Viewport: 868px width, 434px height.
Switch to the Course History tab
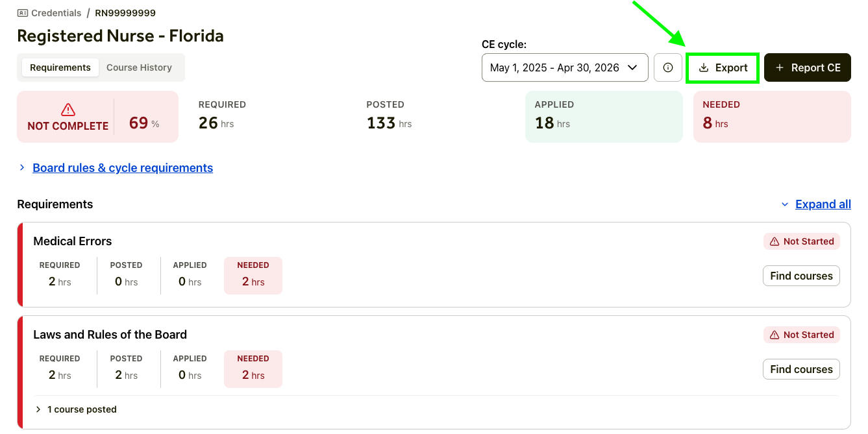tap(139, 67)
